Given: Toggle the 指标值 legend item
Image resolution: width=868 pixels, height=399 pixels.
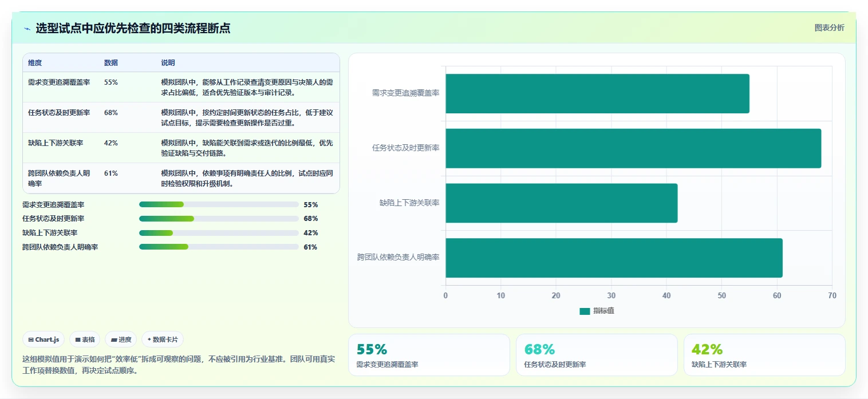Looking at the screenshot, I should pyautogui.click(x=597, y=311).
